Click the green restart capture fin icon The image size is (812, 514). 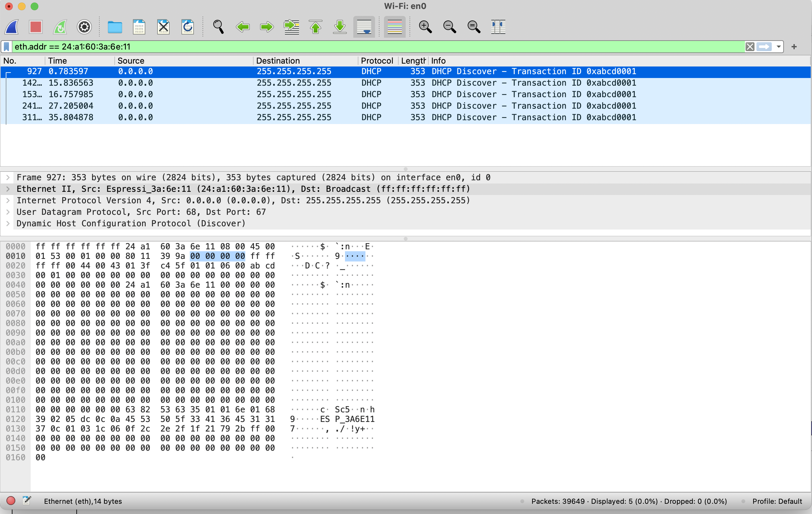click(x=60, y=27)
